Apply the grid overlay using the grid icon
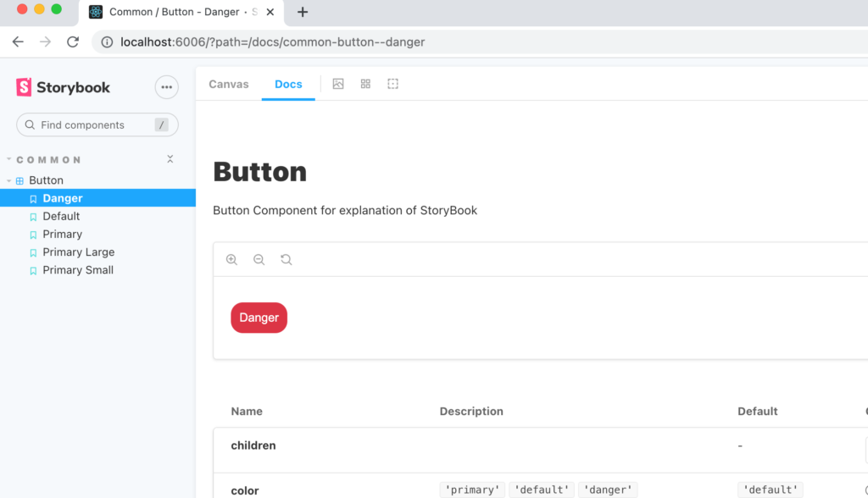 [365, 84]
